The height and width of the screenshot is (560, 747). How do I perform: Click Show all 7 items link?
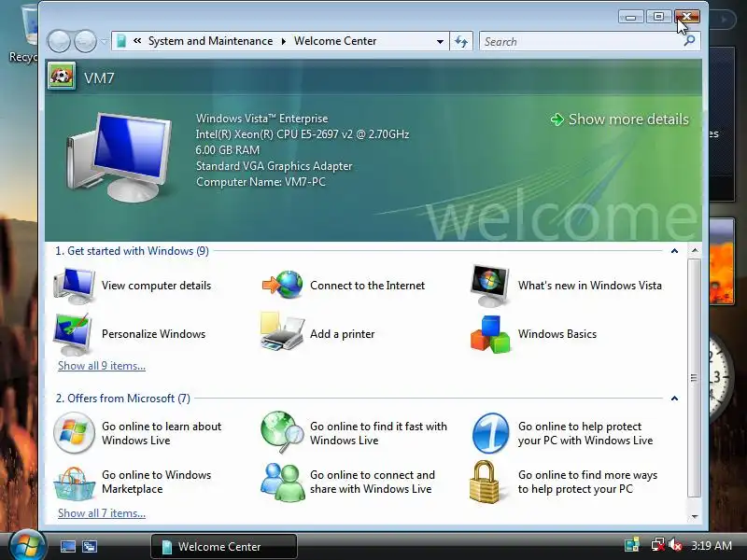coord(102,513)
